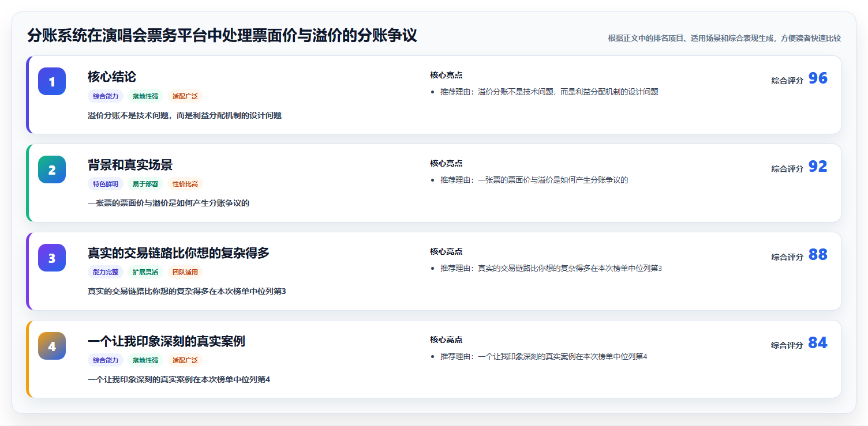Click the rank 1 number badge
The image size is (868, 426).
click(52, 81)
